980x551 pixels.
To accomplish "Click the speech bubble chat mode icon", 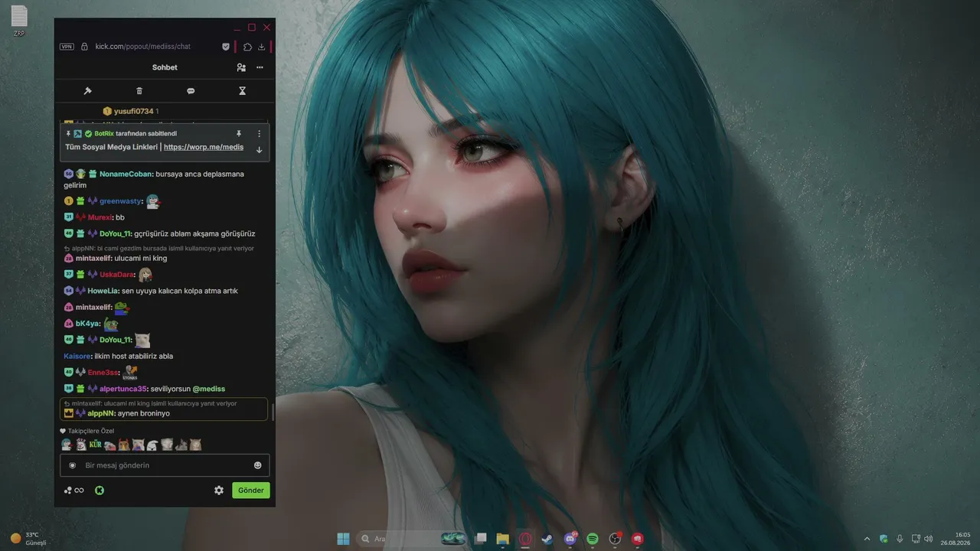I will [x=191, y=91].
